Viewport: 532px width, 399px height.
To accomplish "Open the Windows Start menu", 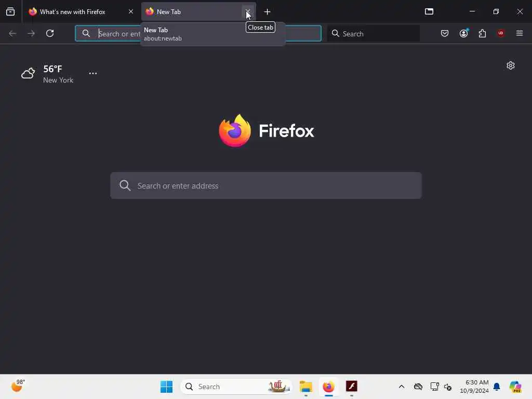I will click(166, 387).
